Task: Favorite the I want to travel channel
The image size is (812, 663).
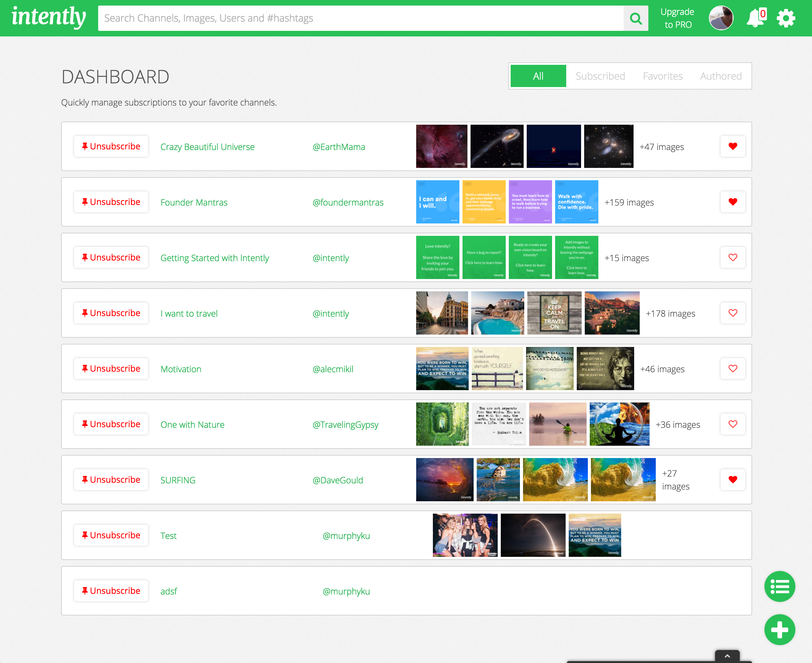Action: coord(732,313)
